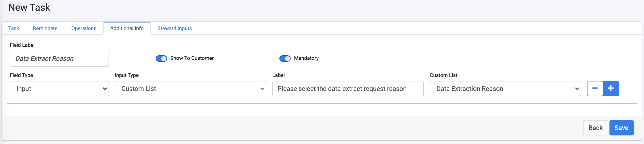Expand the Input Type dropdown

point(190,89)
